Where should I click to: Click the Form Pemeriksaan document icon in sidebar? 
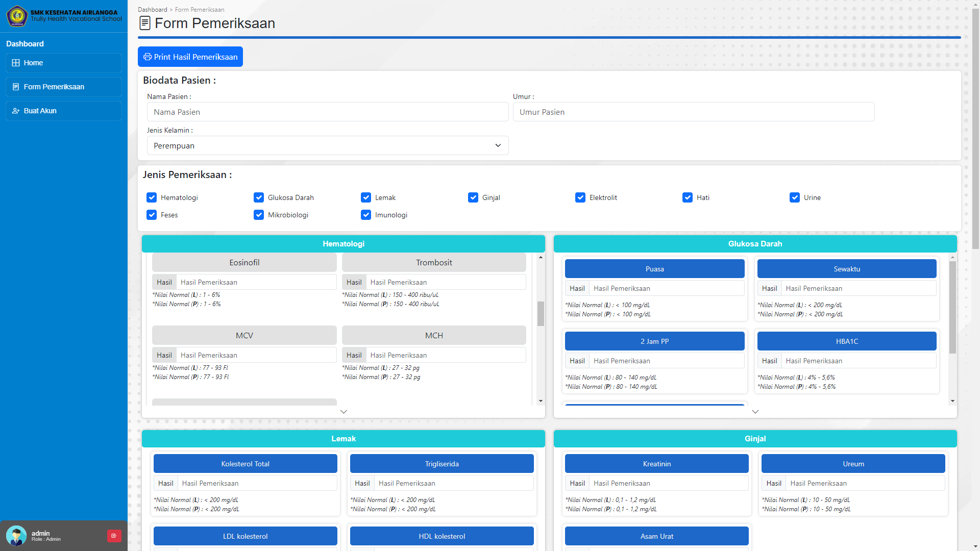click(16, 87)
